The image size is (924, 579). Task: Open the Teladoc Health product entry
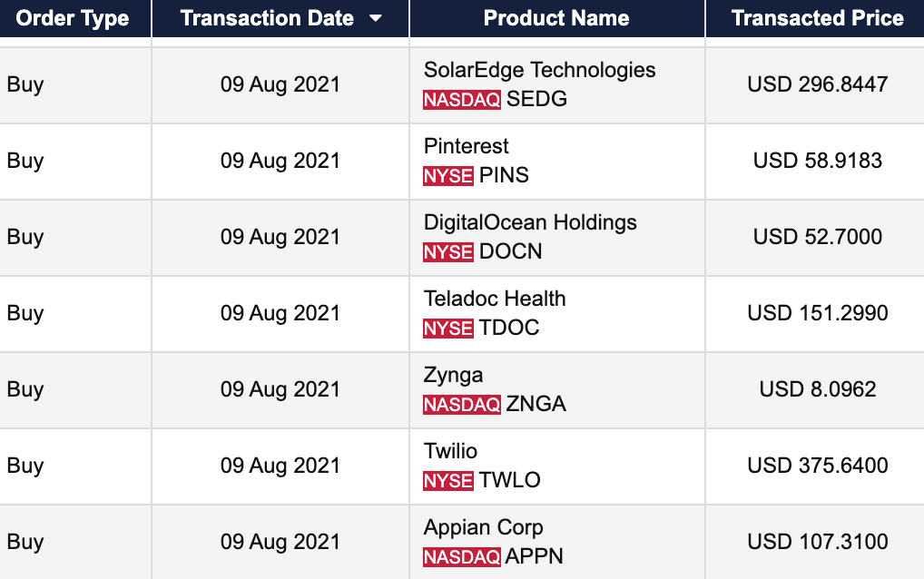coord(495,299)
